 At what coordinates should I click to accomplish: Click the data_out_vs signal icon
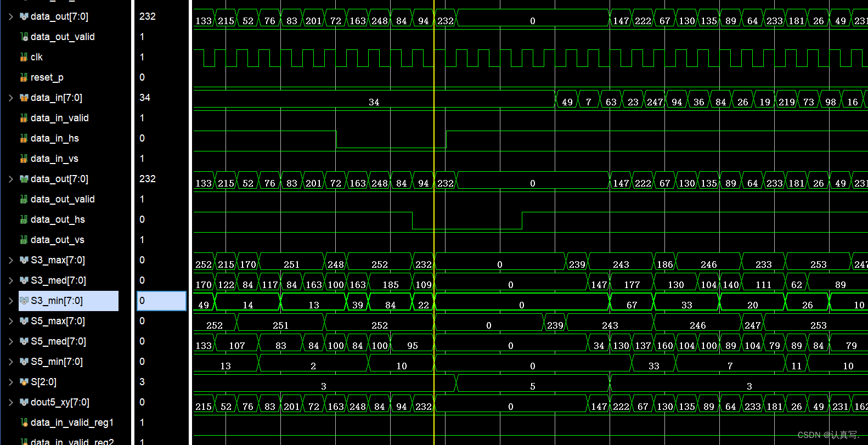click(24, 240)
